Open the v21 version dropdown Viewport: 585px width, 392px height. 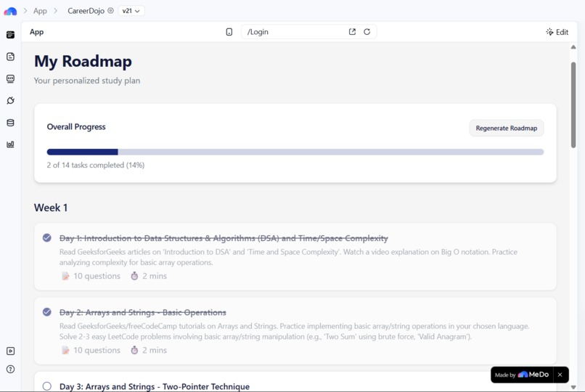click(131, 11)
